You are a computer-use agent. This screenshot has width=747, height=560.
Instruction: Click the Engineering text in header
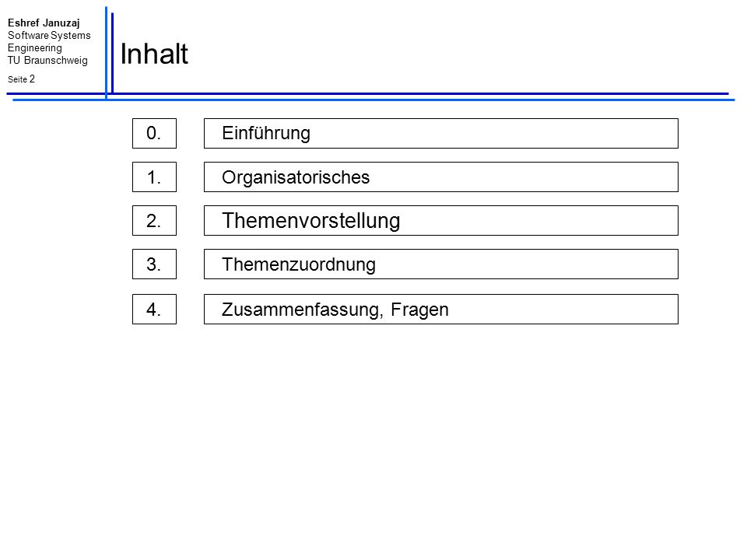(x=35, y=48)
